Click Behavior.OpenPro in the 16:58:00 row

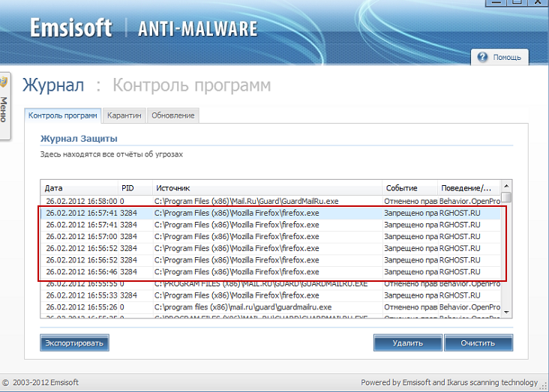469,202
